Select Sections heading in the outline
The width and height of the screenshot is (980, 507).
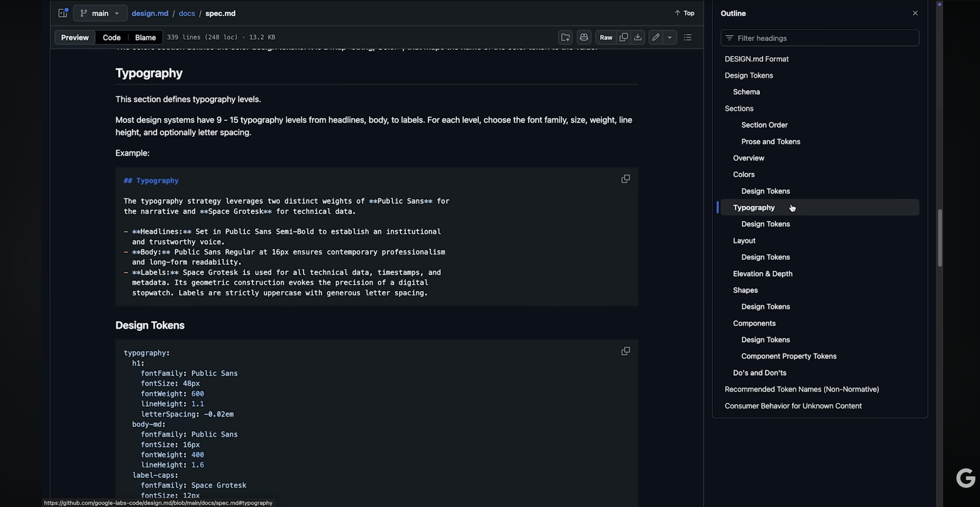click(x=739, y=108)
